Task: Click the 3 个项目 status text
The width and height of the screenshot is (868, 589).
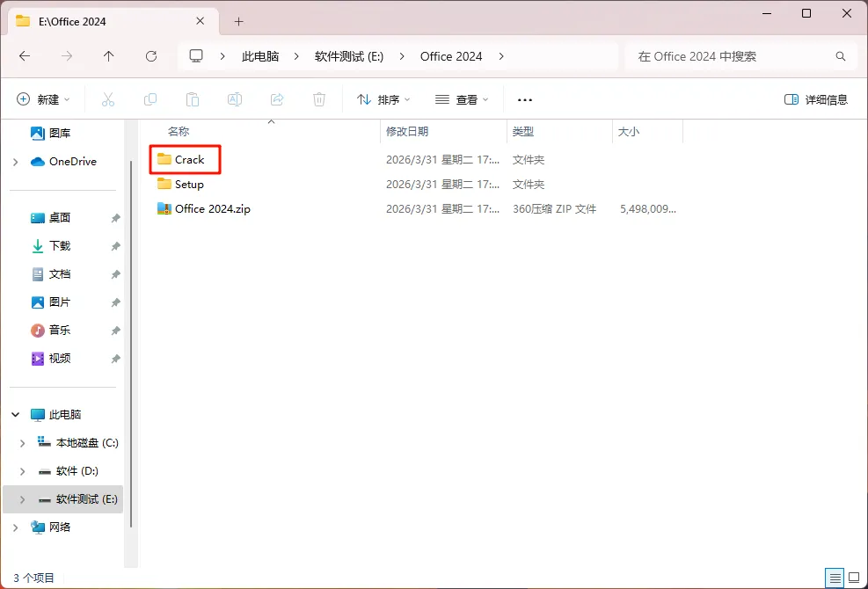Action: point(33,578)
